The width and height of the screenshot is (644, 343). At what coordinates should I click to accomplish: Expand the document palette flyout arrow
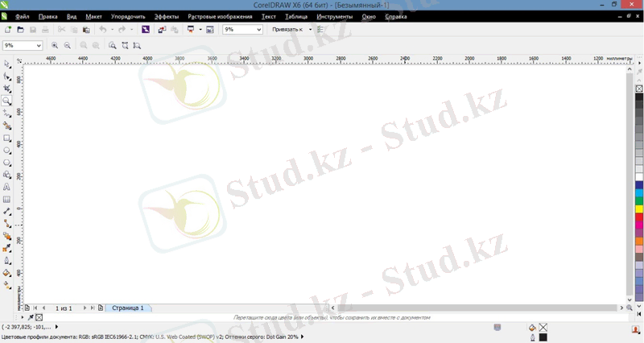point(22,317)
